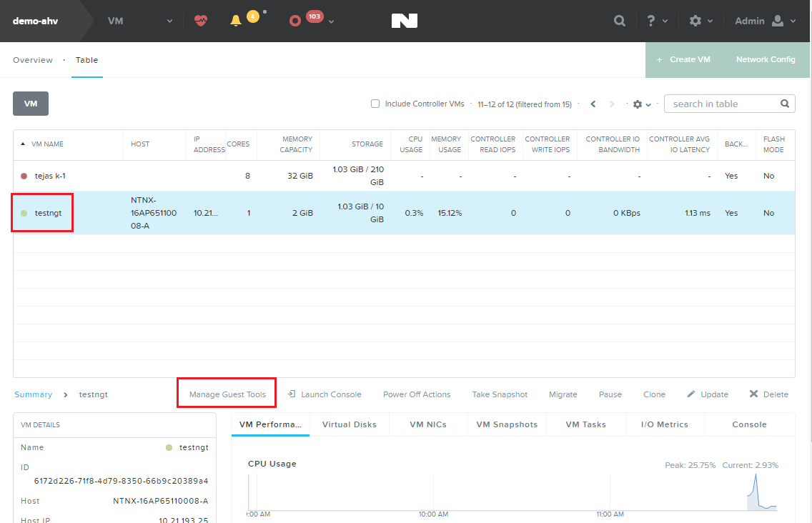The height and width of the screenshot is (523, 812).
Task: Click the Create VM button
Action: pyautogui.click(x=683, y=59)
